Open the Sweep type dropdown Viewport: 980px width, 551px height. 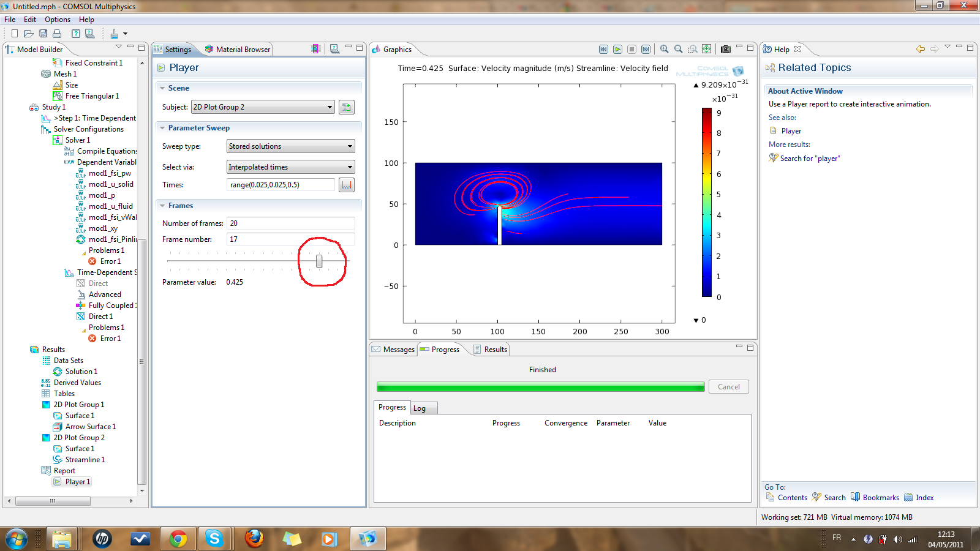point(290,146)
